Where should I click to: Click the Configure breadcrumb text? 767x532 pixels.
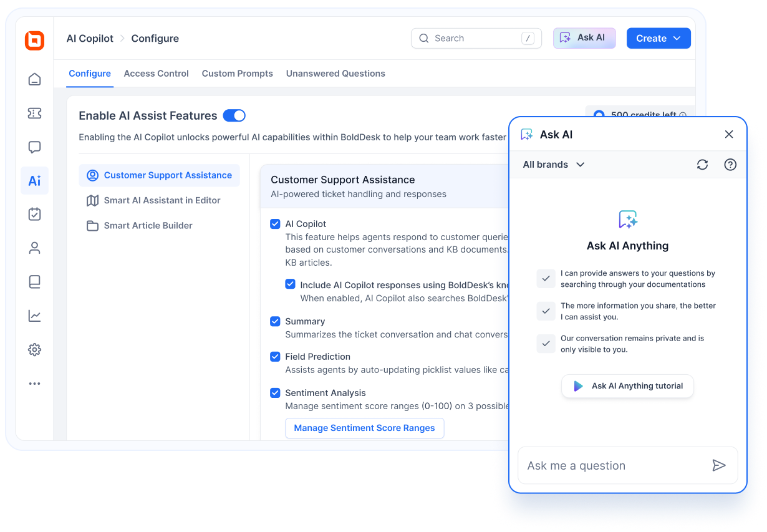(x=155, y=39)
